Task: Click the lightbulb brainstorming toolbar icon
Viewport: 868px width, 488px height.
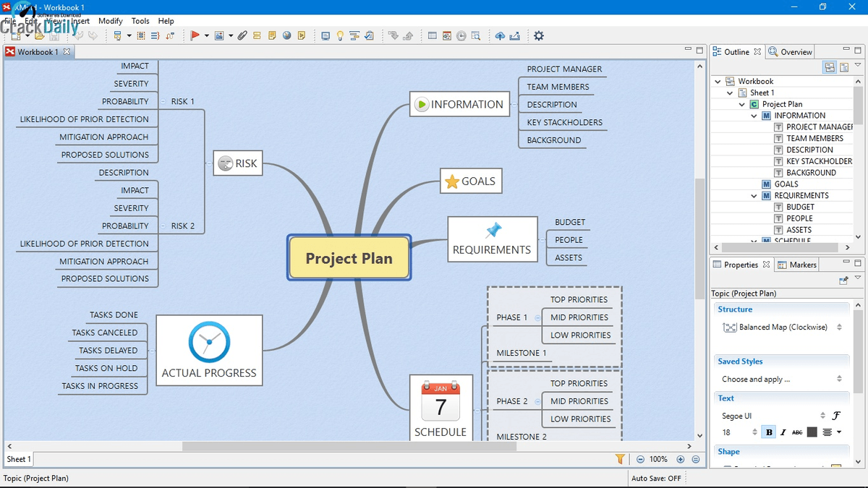Action: tap(340, 35)
